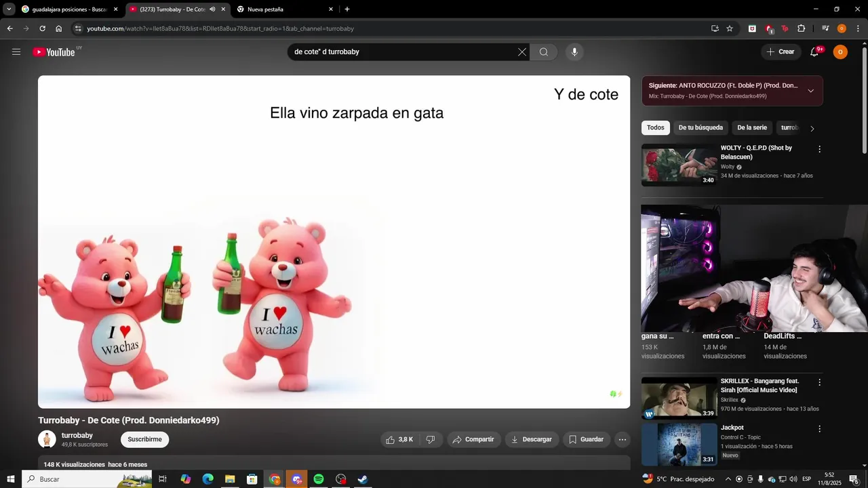Open more actions ellipsis under the video
868x488 pixels.
(x=623, y=439)
